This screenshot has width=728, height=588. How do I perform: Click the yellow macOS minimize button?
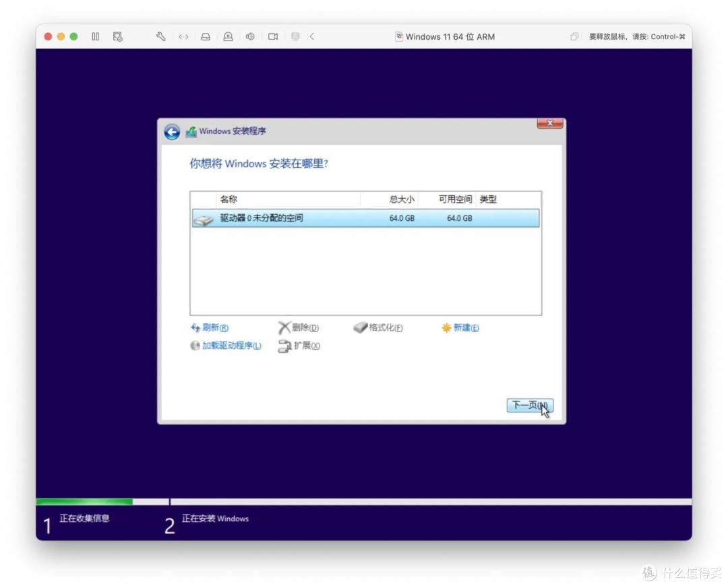click(61, 36)
